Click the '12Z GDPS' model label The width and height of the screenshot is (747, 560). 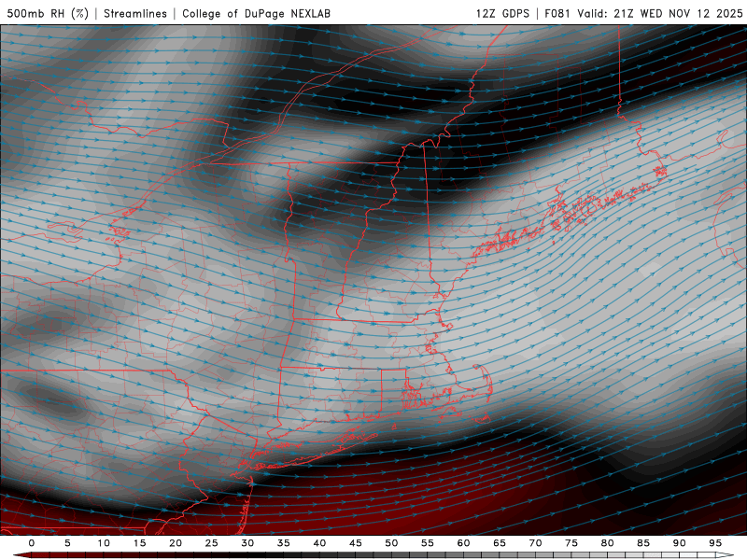pos(502,13)
